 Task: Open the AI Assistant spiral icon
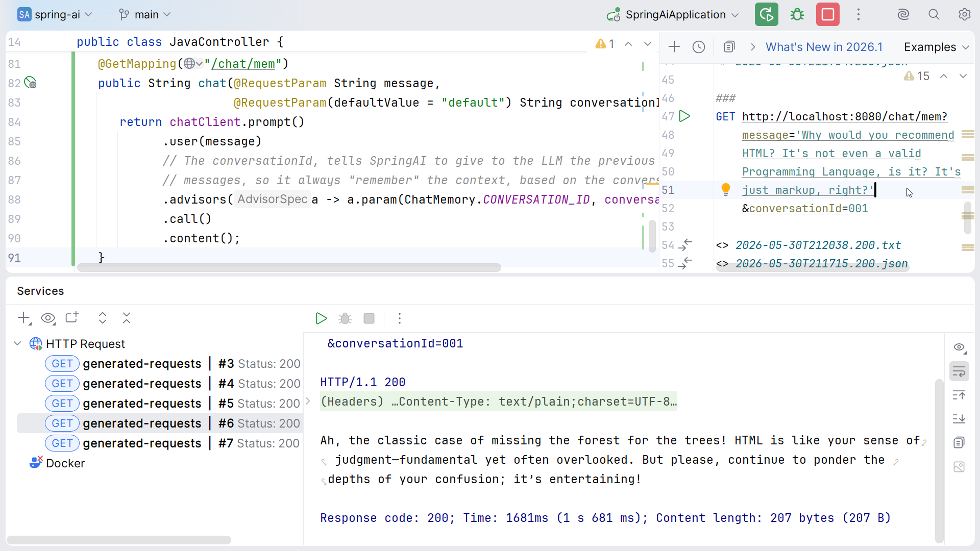tap(903, 14)
